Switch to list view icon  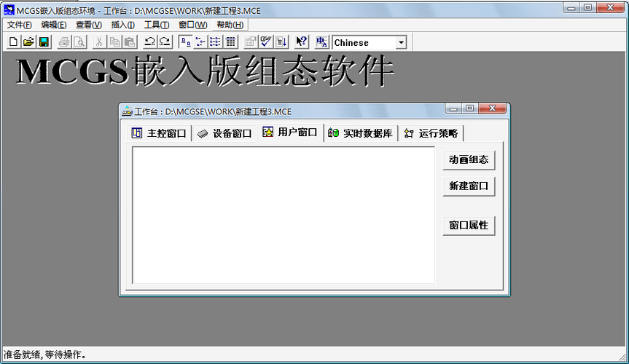[216, 41]
